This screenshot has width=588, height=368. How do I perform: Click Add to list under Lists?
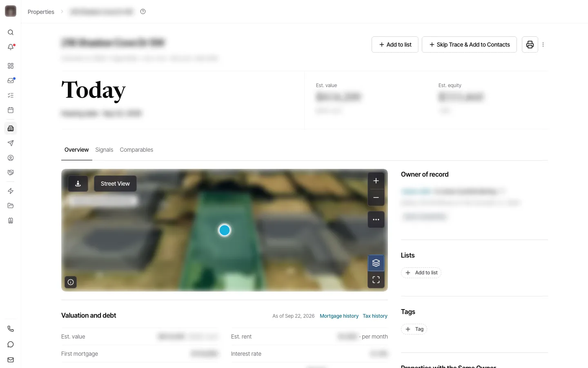421,273
